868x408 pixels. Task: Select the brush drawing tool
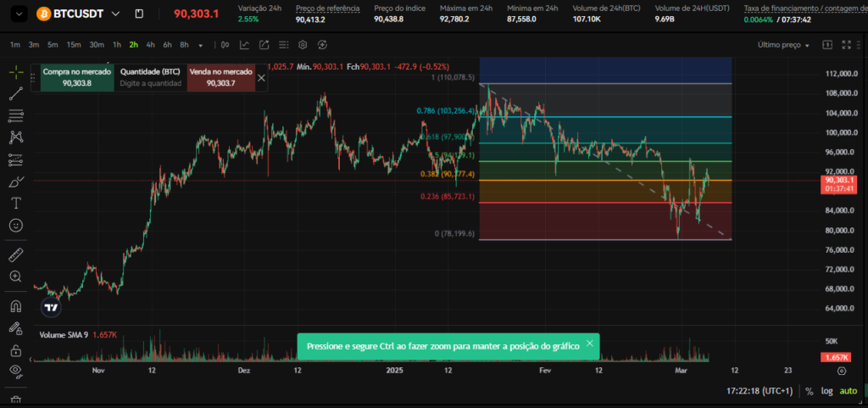coord(15,182)
